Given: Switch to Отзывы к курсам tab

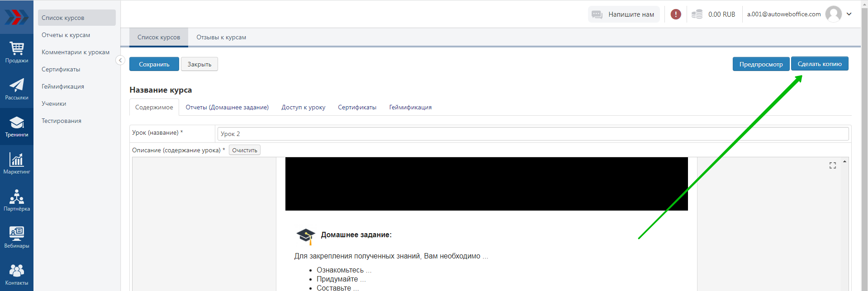Looking at the screenshot, I should (221, 38).
